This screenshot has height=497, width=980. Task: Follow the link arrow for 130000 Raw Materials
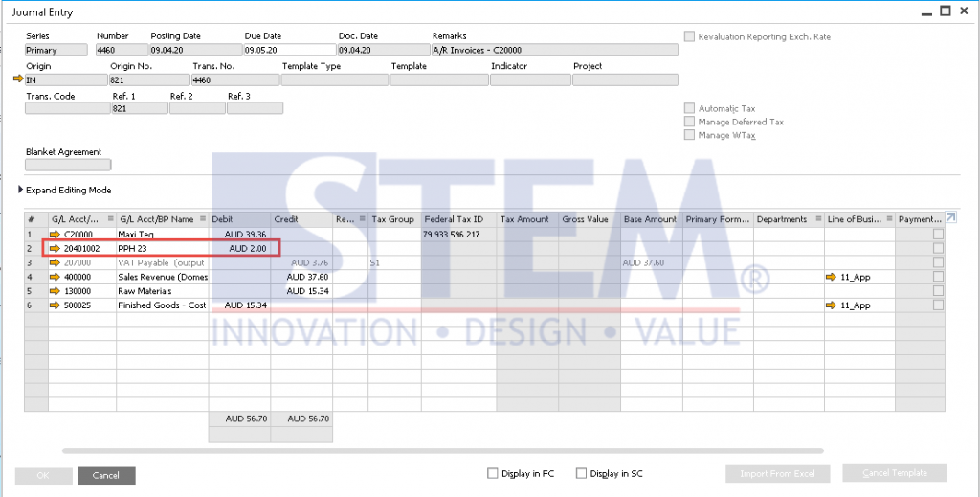[x=56, y=291]
